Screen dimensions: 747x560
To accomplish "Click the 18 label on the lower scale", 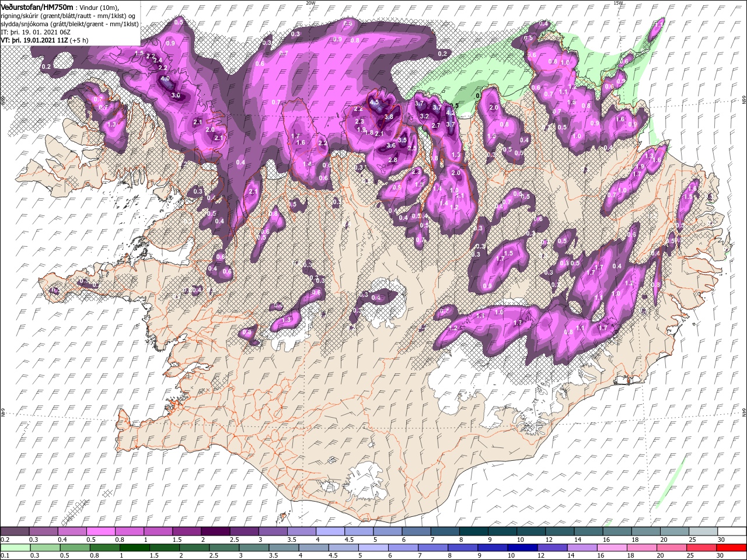I will click(x=630, y=555).
